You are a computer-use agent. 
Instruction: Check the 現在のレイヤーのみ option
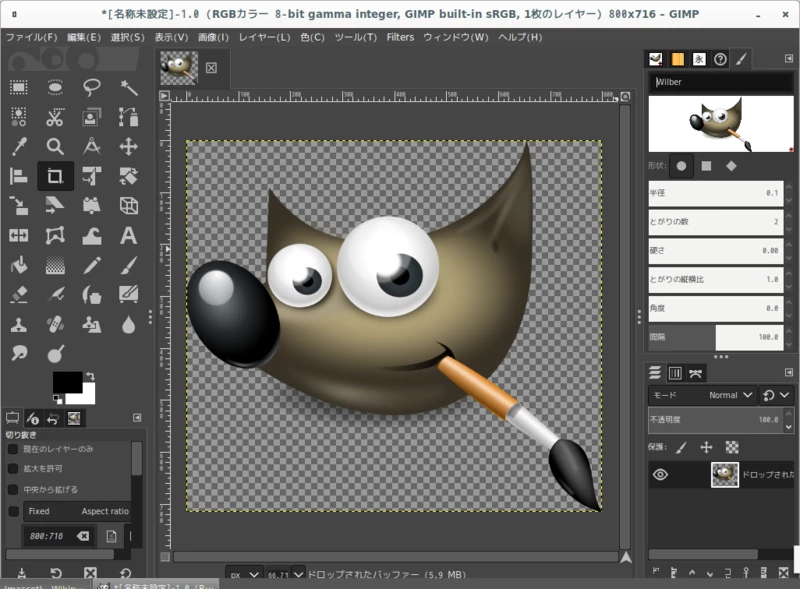point(12,449)
